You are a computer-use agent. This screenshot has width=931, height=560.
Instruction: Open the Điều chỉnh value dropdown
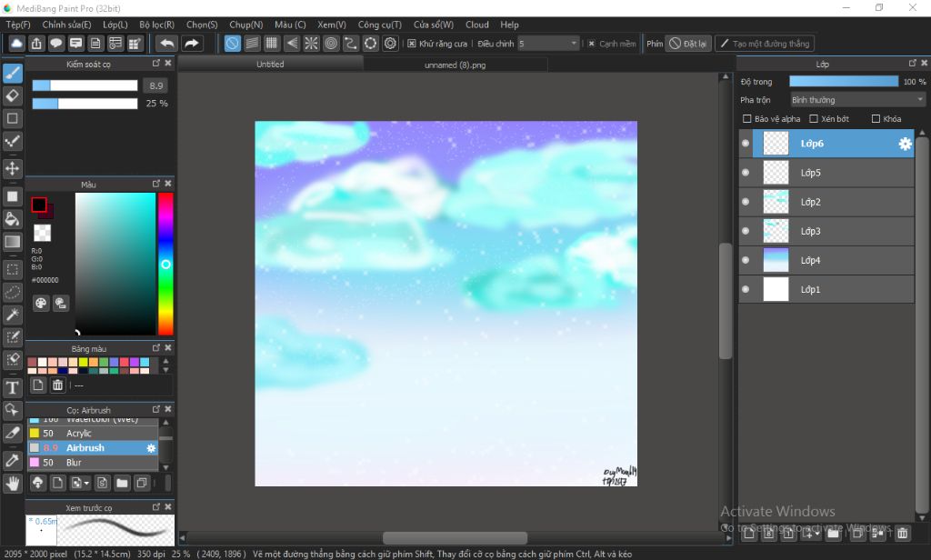tap(548, 44)
